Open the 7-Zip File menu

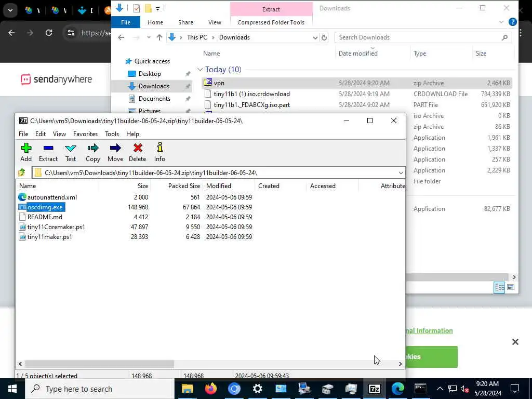point(23,134)
